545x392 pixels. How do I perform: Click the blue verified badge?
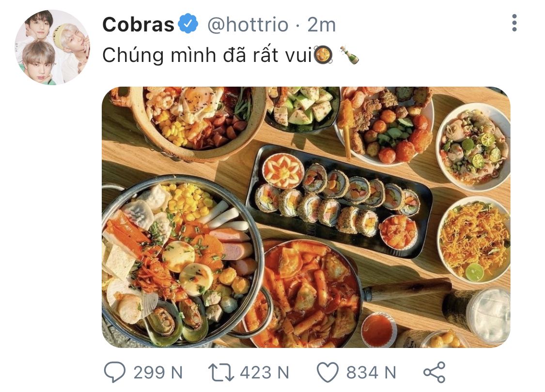188,24
